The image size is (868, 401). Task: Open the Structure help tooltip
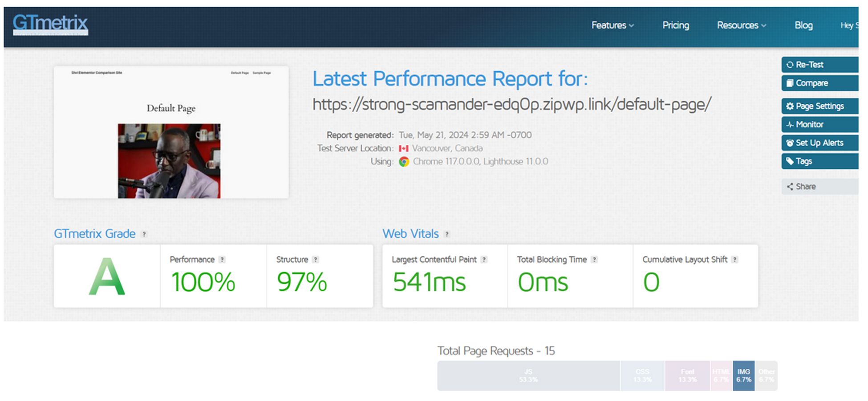316,259
